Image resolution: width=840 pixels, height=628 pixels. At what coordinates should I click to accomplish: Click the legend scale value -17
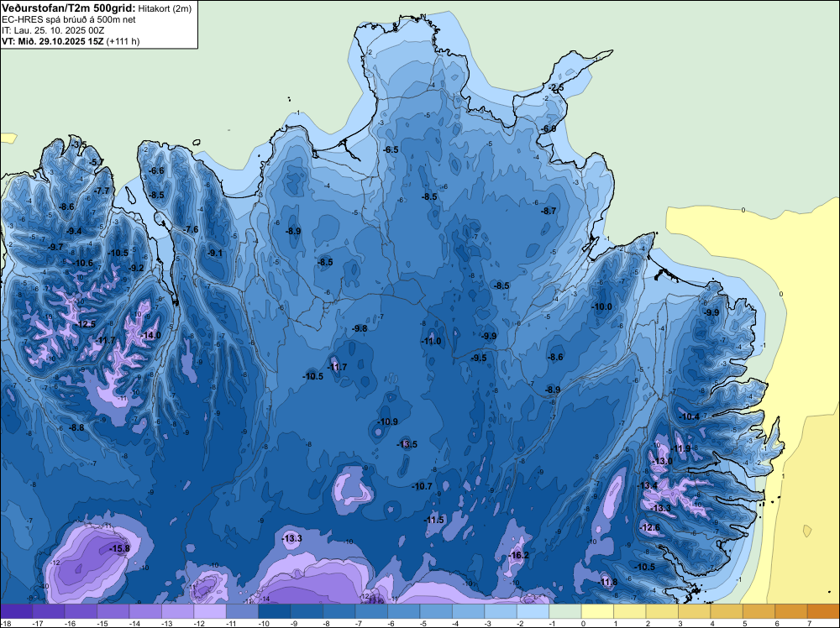coord(38,623)
